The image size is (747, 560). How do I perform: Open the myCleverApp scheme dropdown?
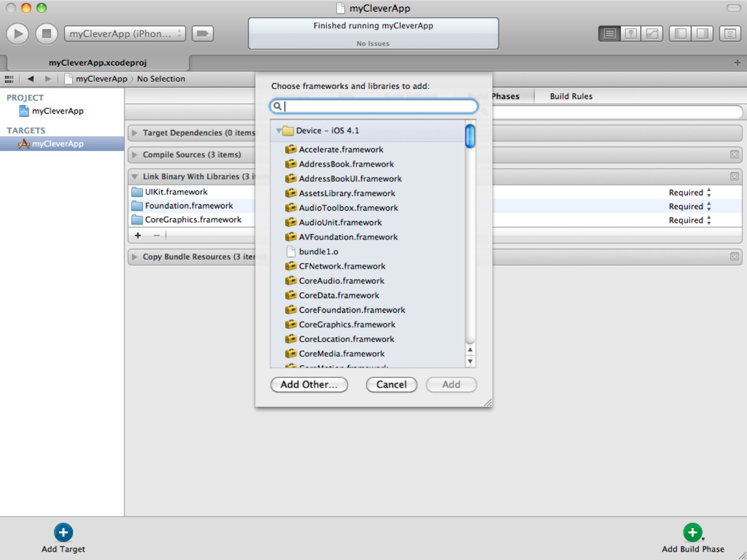click(x=125, y=34)
